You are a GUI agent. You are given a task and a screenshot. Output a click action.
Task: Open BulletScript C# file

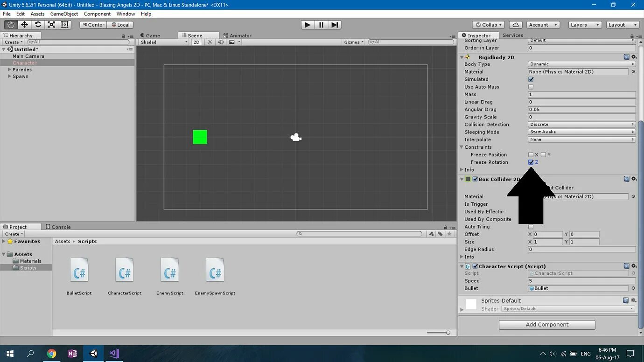coord(79,270)
